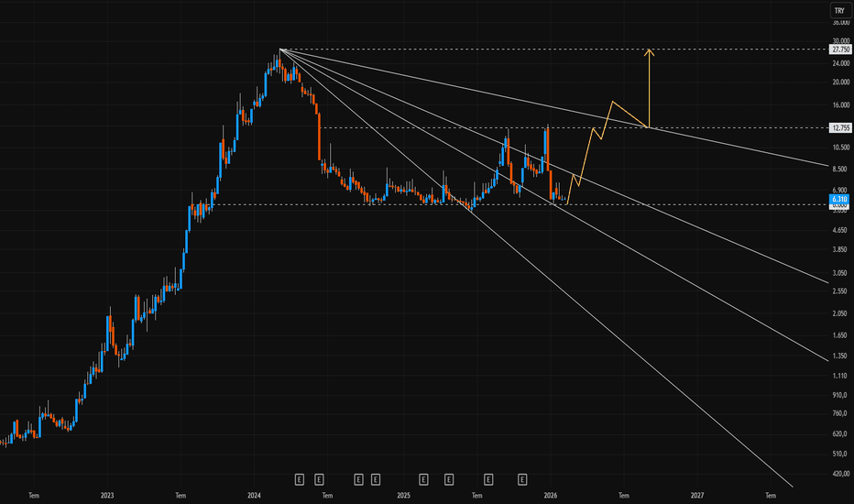
Task: Open the TRY currency selector
Action: point(839,10)
